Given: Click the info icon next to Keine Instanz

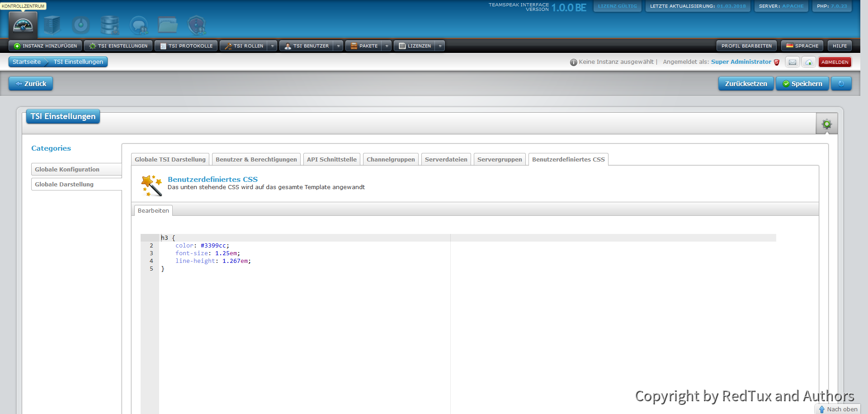Looking at the screenshot, I should tap(573, 62).
